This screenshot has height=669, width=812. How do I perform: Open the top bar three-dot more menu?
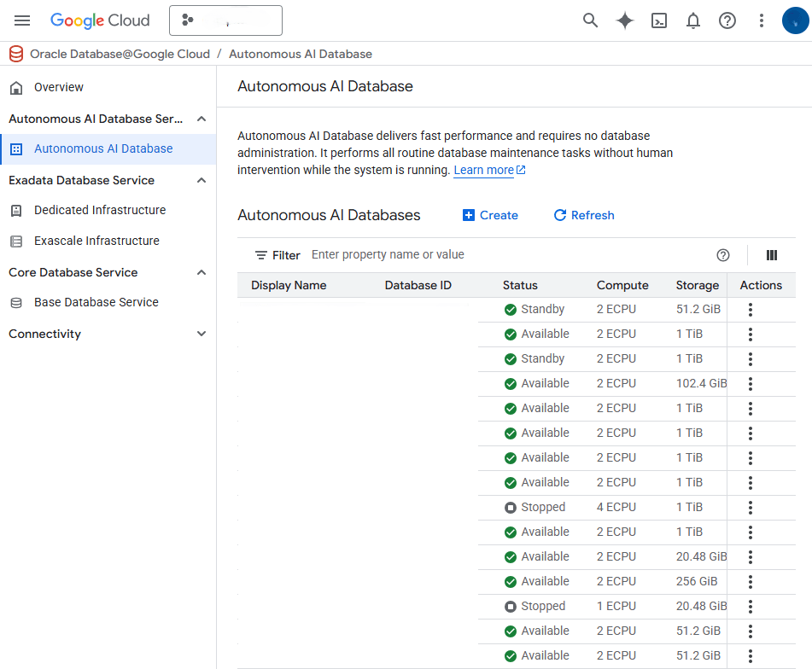tap(761, 20)
